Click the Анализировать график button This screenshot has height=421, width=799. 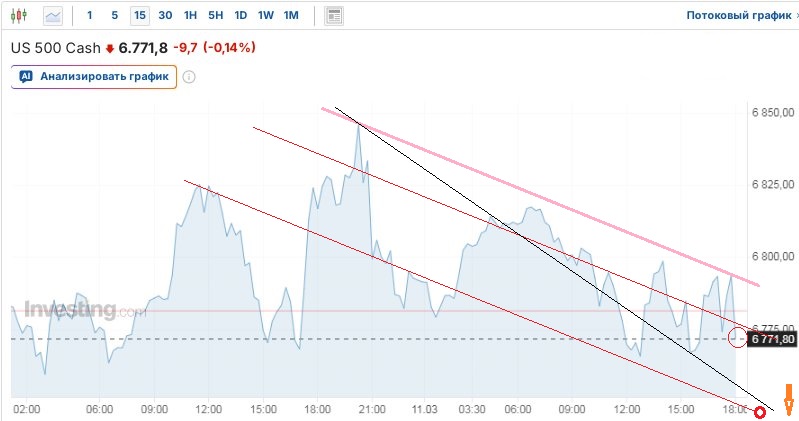click(94, 77)
